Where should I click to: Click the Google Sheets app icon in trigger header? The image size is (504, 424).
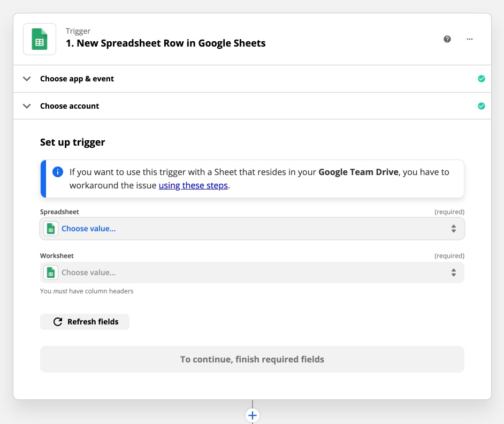[40, 39]
